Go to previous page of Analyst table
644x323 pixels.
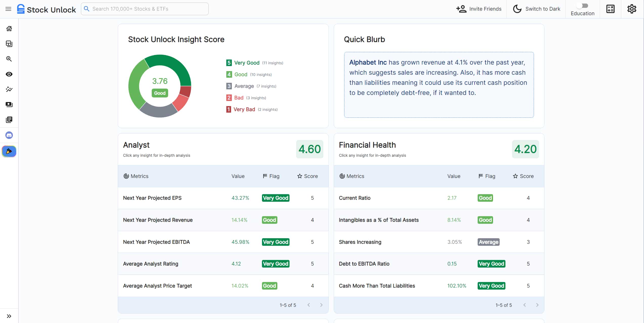(x=309, y=305)
